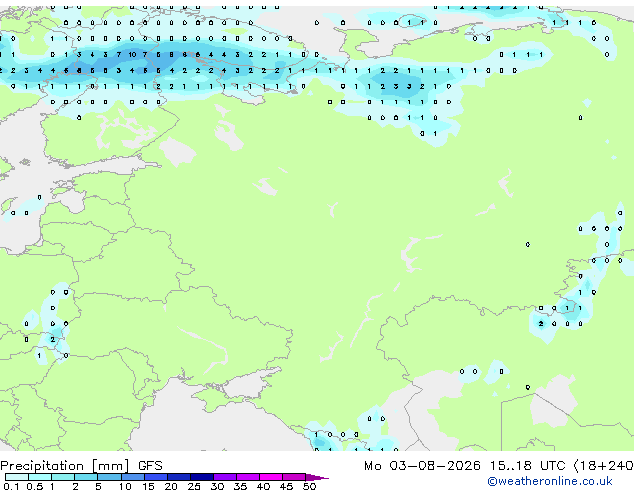Select the 35–40 mm violet legend swatch
Viewport: 634px width, 490px height.
[248, 477]
